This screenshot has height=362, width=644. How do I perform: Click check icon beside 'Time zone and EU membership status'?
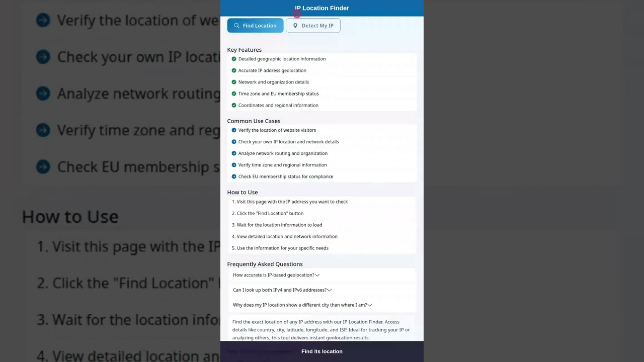click(x=234, y=94)
